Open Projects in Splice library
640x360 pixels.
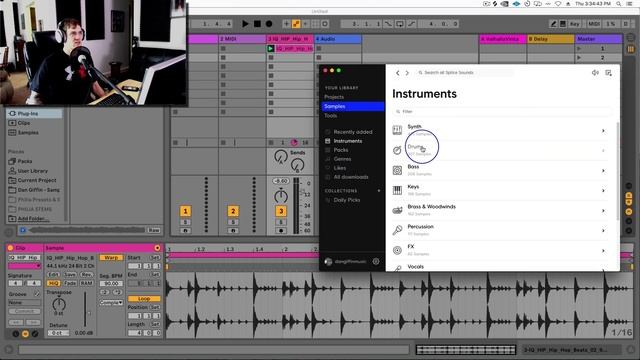pos(334,97)
